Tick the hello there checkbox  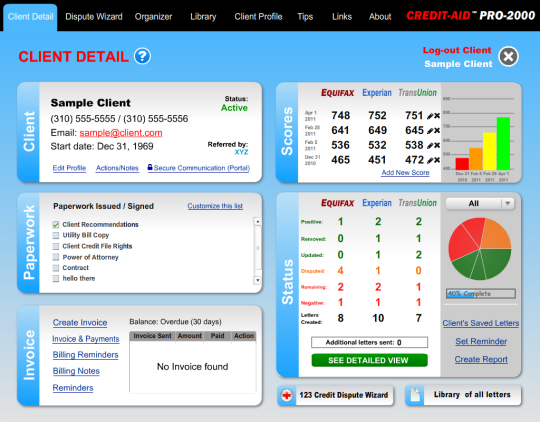click(55, 278)
